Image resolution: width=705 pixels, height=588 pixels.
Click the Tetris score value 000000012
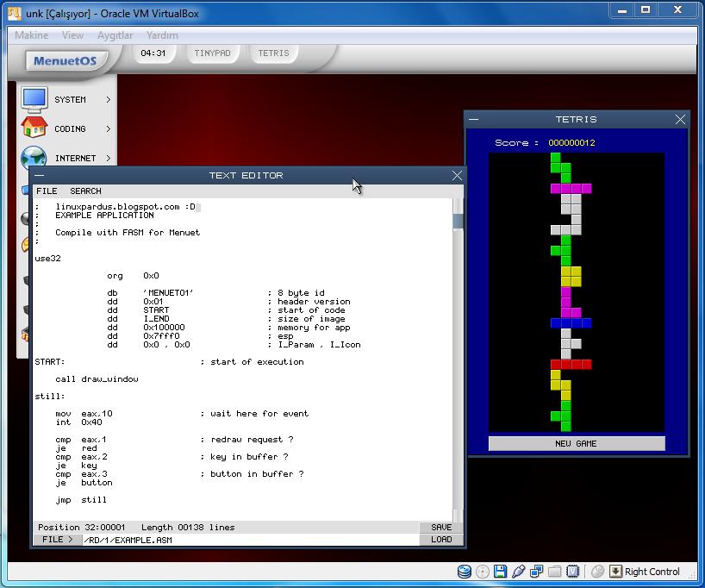pyautogui.click(x=571, y=142)
